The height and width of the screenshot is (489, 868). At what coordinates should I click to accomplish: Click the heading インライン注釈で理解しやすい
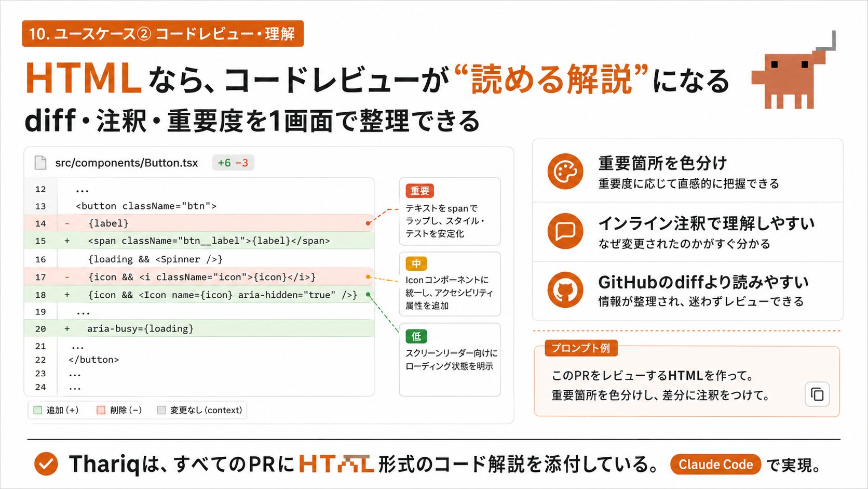707,223
